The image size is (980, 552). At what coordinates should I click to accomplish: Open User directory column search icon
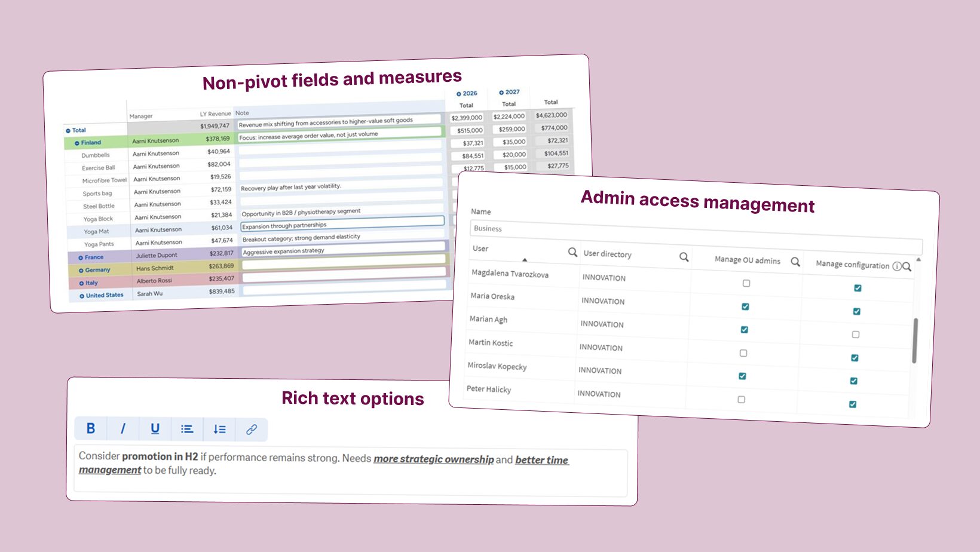click(684, 257)
